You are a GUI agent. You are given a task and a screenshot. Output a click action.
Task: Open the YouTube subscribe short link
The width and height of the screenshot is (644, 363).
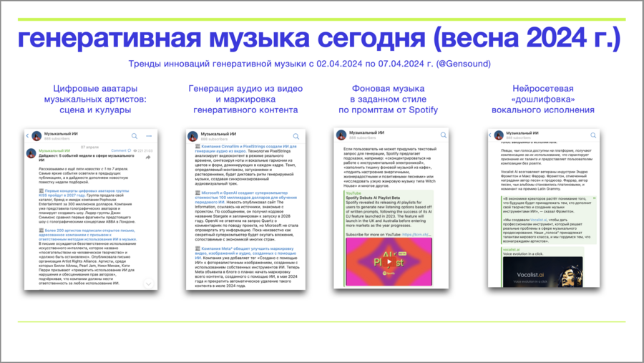coord(416,235)
